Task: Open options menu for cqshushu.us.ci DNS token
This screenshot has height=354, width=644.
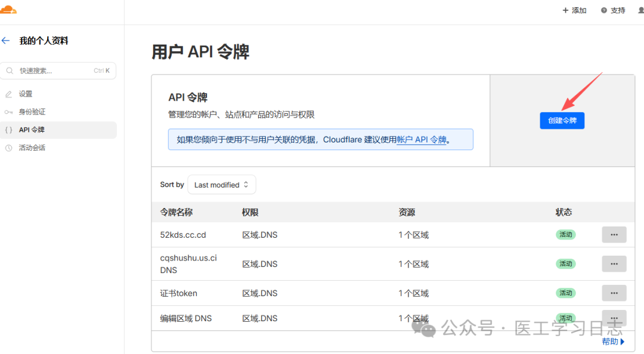Action: pos(614,264)
